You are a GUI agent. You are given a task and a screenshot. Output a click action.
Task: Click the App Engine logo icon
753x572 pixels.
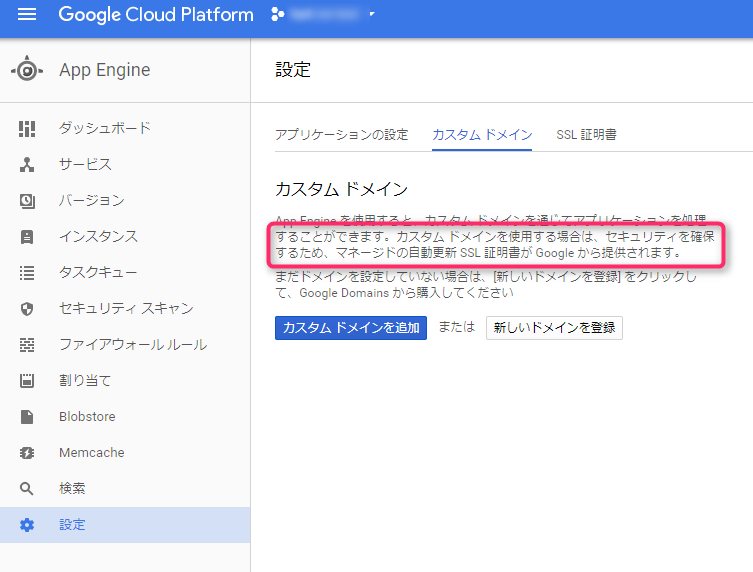(27, 70)
